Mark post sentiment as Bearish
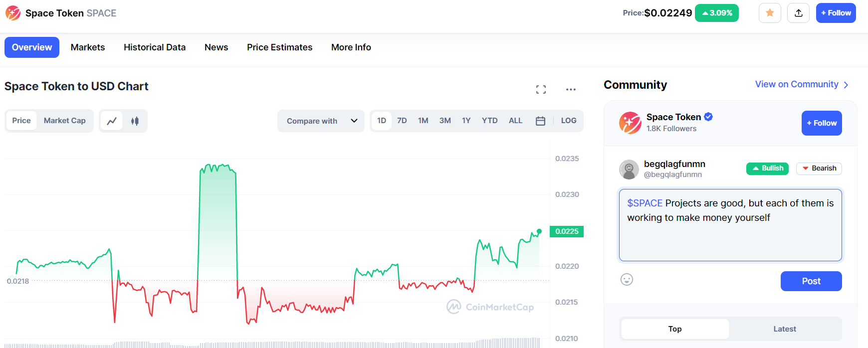The height and width of the screenshot is (348, 868). point(819,169)
